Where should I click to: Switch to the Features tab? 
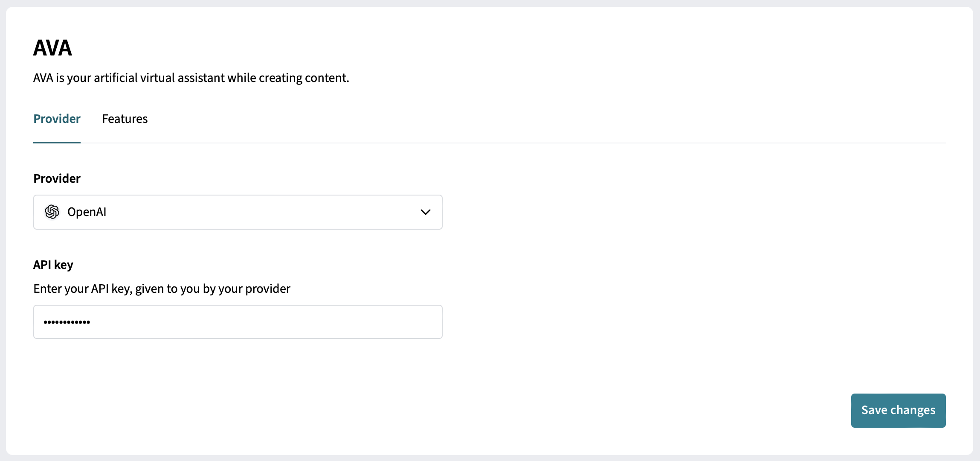[125, 119]
